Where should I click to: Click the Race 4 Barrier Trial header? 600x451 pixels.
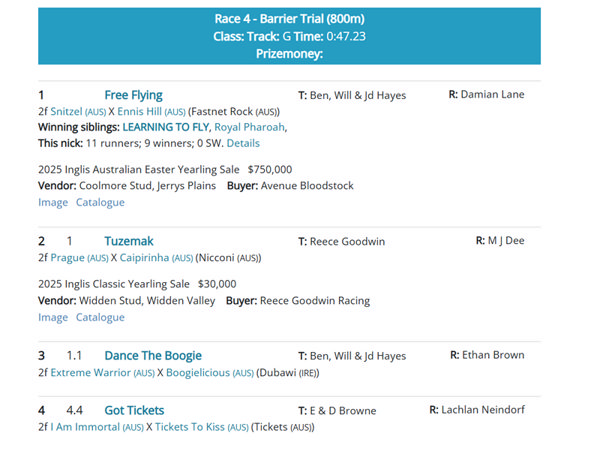[x=289, y=19]
